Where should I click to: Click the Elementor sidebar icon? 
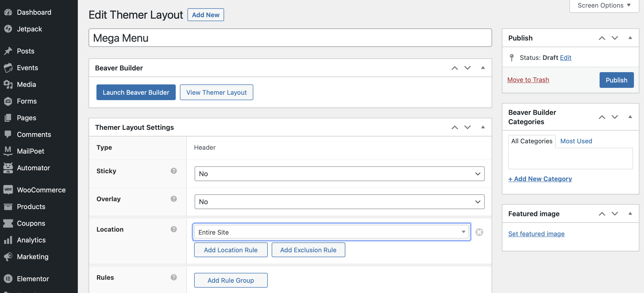pos(8,278)
